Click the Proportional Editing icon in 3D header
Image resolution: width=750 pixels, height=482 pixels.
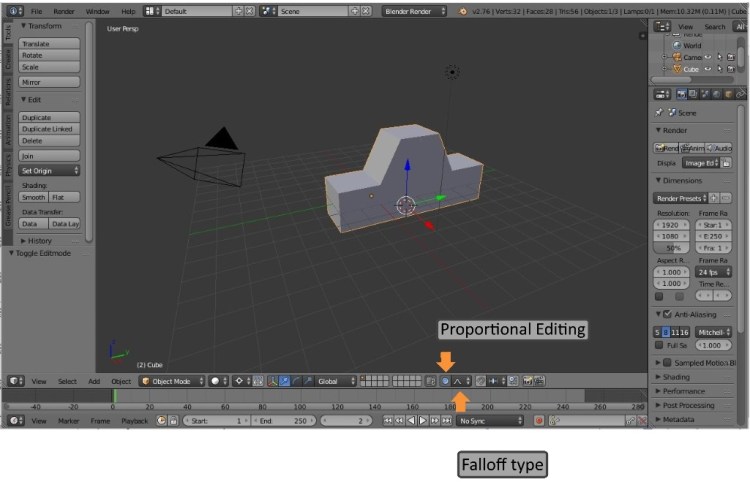tap(445, 381)
